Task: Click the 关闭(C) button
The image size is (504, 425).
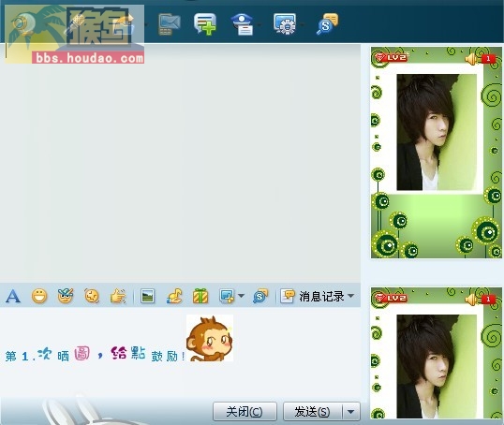Action: 245,412
